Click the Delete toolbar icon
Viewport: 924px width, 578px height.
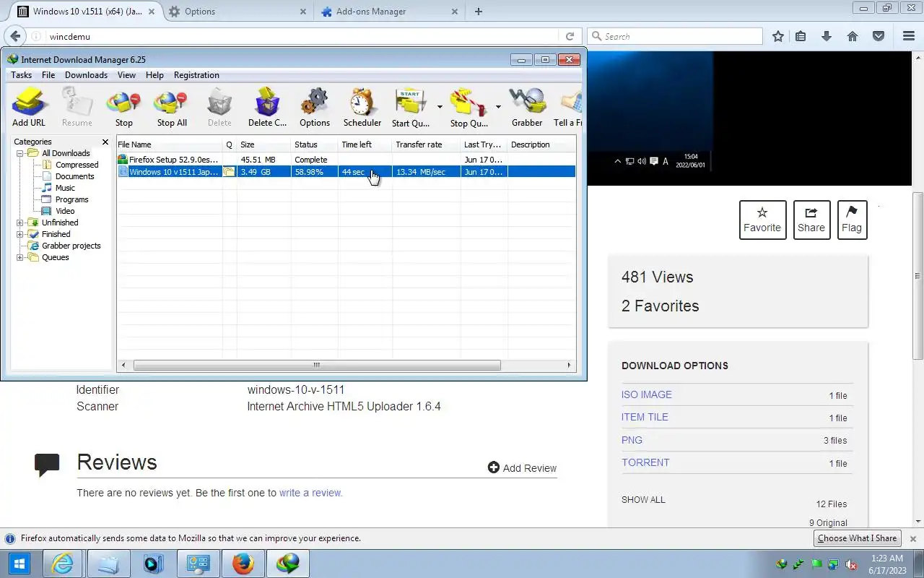coord(219,107)
